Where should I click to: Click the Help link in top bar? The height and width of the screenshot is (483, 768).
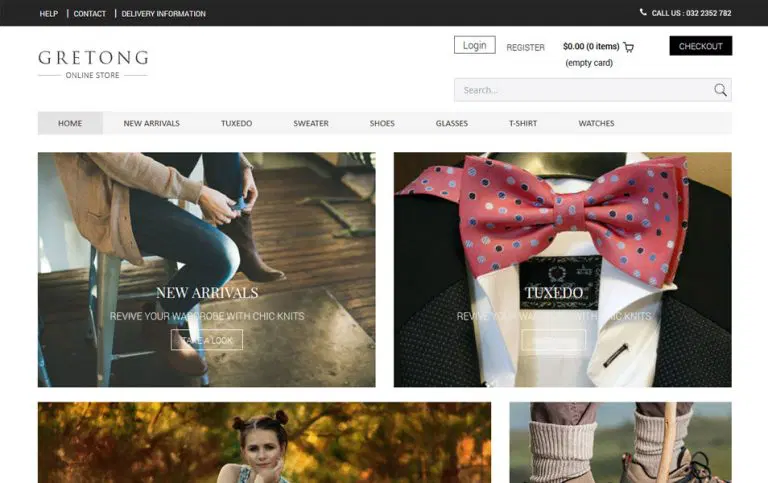(x=48, y=14)
